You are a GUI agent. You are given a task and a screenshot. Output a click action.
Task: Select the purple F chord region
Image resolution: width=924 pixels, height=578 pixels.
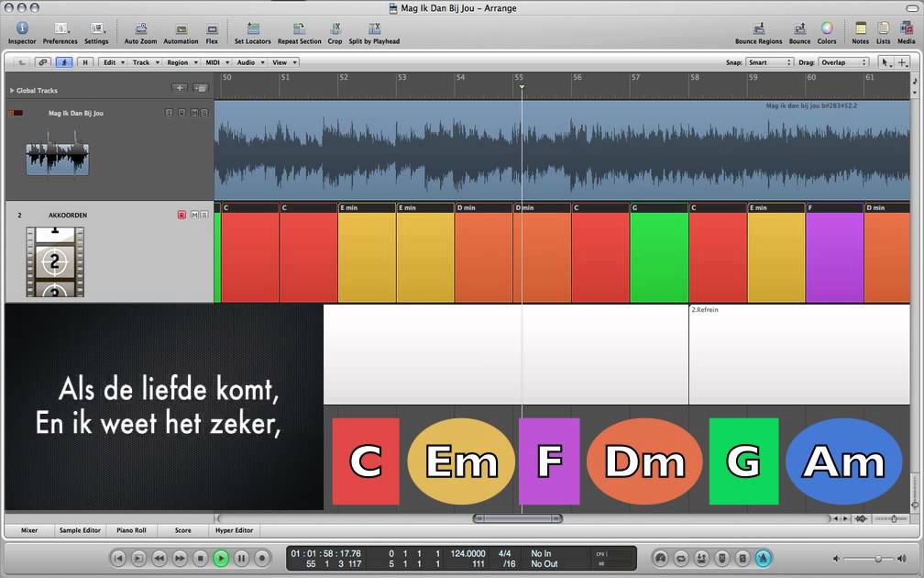[834, 252]
